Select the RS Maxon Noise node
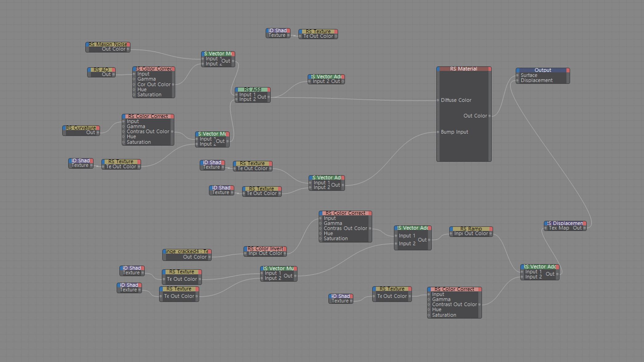The height and width of the screenshot is (362, 644). [107, 47]
